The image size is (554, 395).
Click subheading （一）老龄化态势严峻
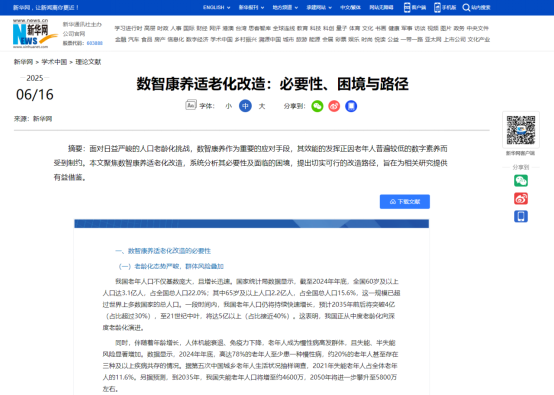point(171,266)
